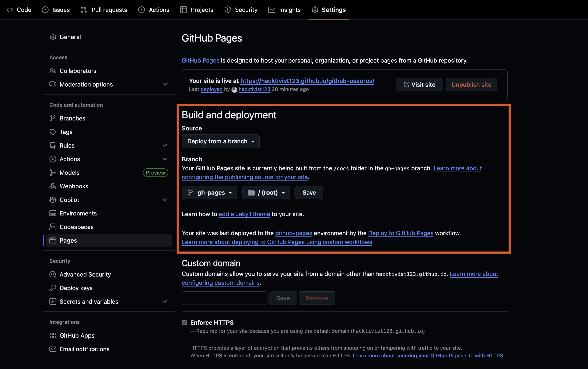Image resolution: width=588 pixels, height=369 pixels.
Task: Select the Settings tab
Action: point(329,10)
